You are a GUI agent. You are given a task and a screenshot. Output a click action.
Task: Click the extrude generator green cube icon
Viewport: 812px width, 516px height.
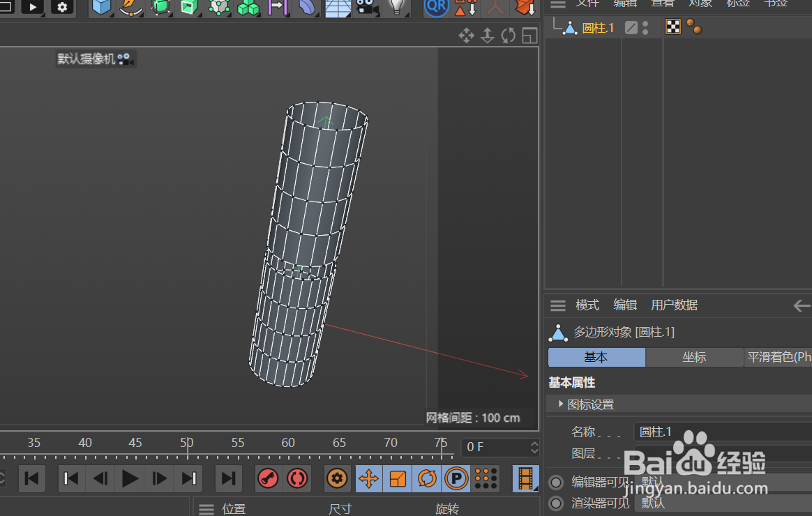point(188,7)
